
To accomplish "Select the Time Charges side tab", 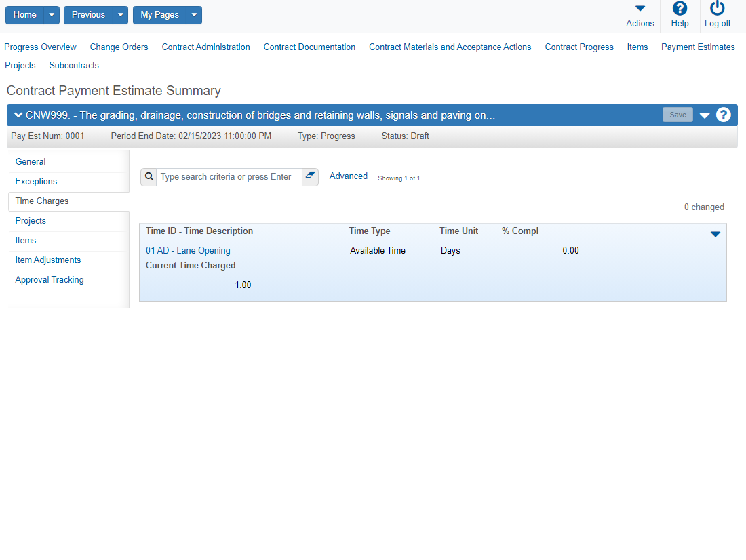I will point(42,201).
